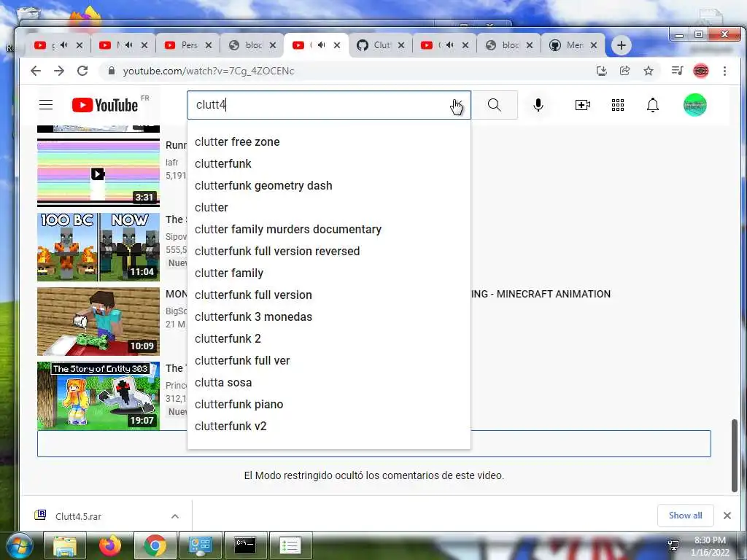Pick suggestion 'clutterfunk full ver'
Screen dimensions: 747x560
329,361
